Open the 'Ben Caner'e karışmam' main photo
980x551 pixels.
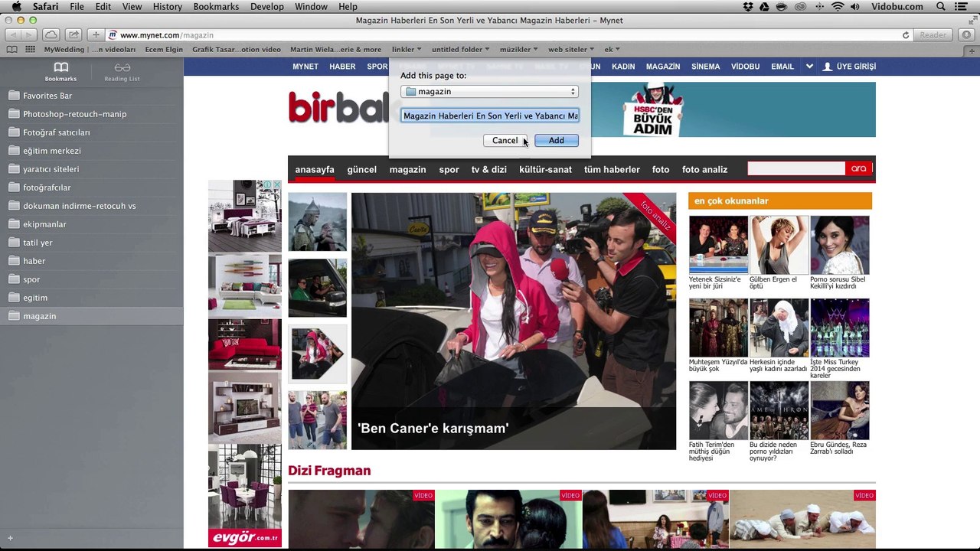[514, 321]
